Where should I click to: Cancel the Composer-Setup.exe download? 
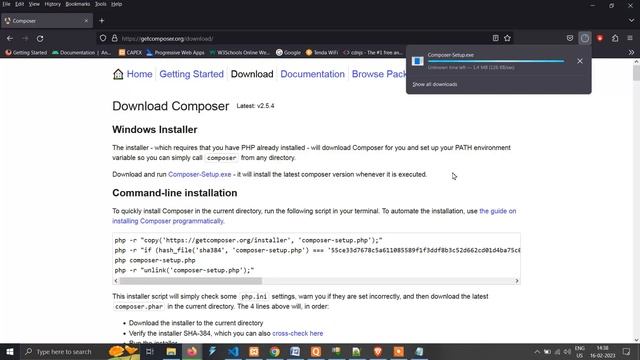click(580, 61)
